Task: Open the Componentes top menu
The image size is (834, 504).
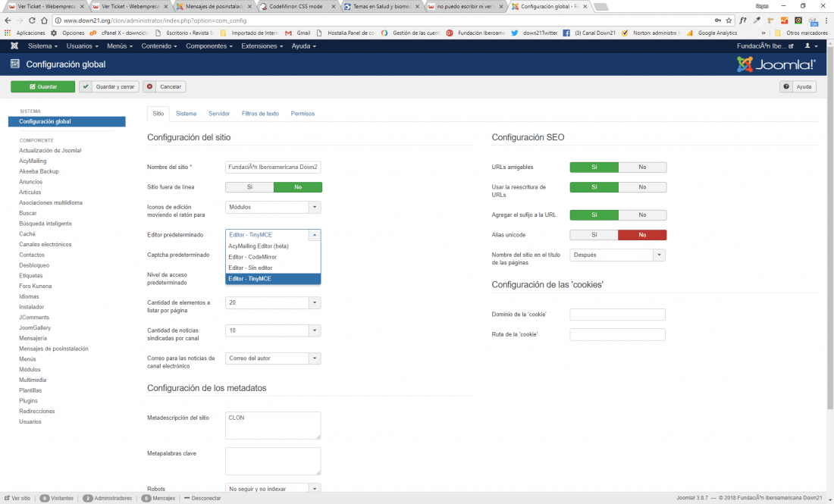Action: [209, 46]
